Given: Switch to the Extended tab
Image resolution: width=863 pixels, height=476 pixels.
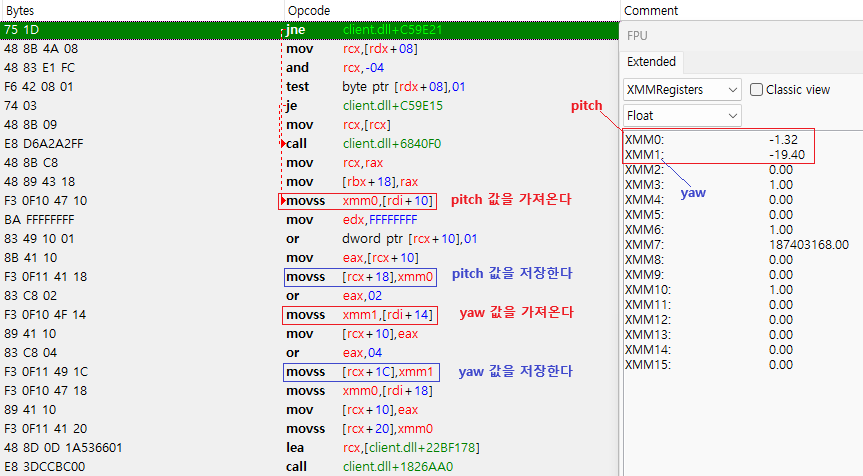Looking at the screenshot, I should pos(651,62).
